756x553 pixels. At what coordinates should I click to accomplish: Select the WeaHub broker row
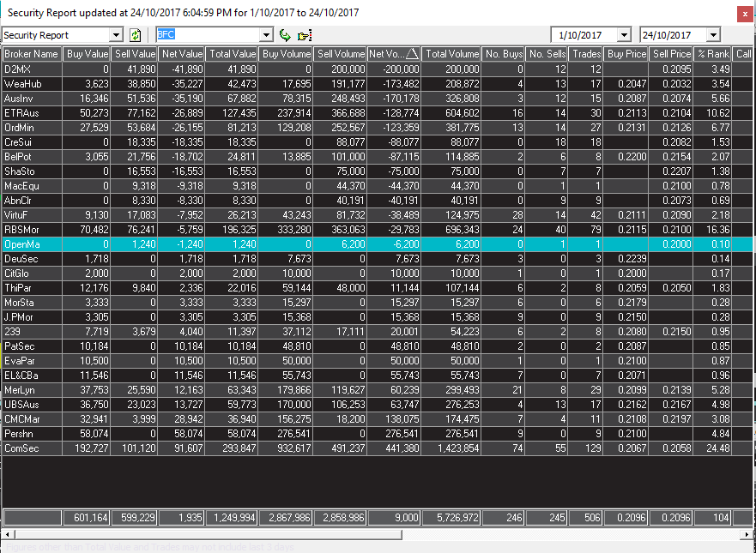(377, 84)
